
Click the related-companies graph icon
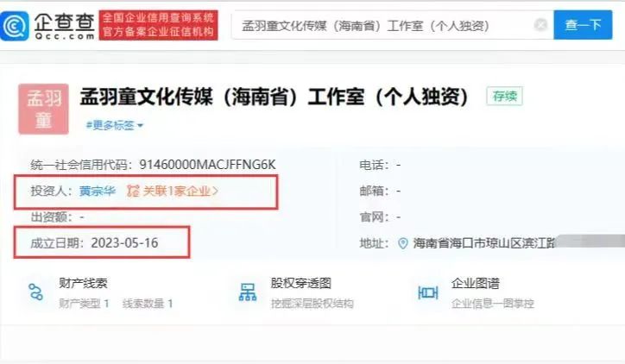(x=133, y=191)
